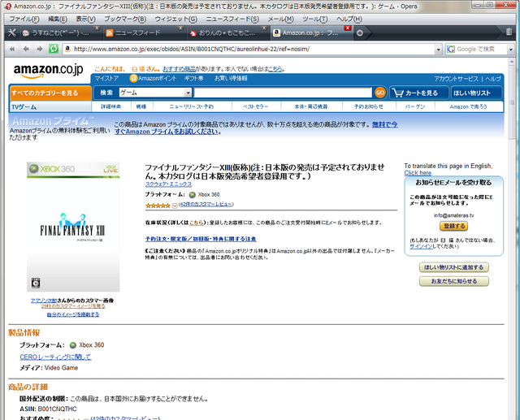This screenshot has width=520, height=420.
Task: Open サインイン link
Action: pyautogui.click(x=421, y=246)
